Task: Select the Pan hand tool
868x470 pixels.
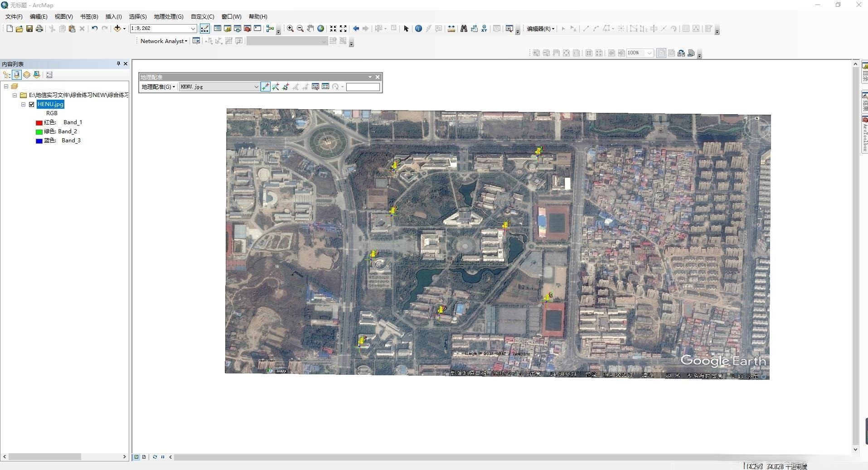Action: [310, 29]
